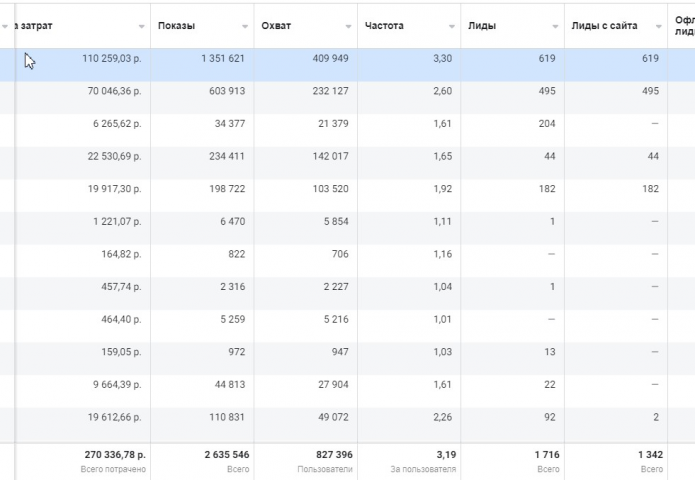Screen dimensions: 695x480
Task: Sort by the Показы column header
Action: [176, 26]
